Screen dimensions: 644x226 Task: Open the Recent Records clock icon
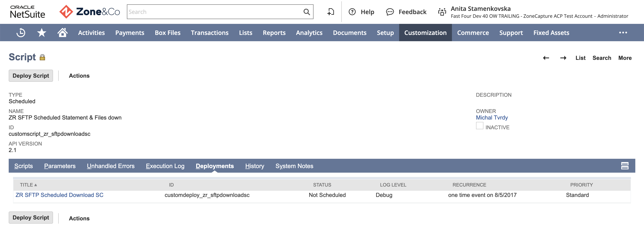(x=21, y=33)
